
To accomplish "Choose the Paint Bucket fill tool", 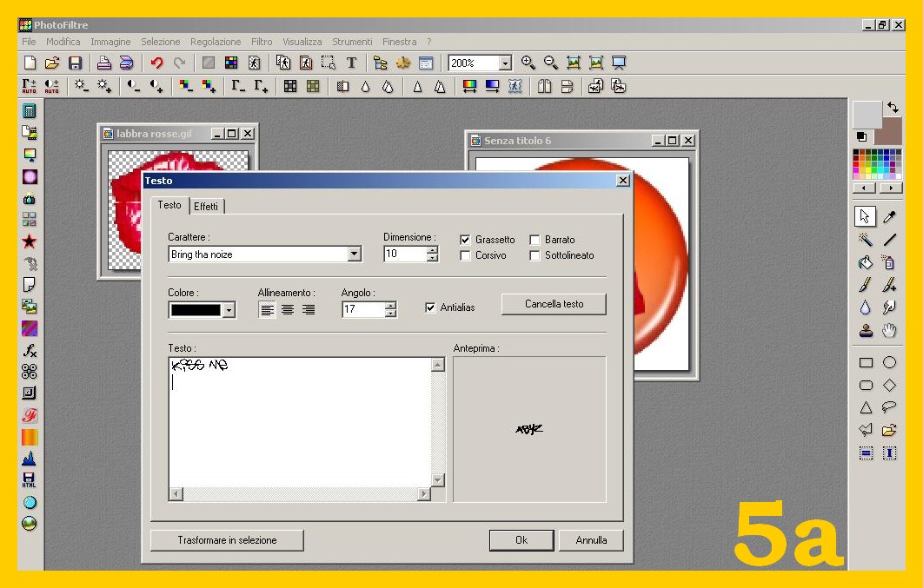I will click(866, 261).
